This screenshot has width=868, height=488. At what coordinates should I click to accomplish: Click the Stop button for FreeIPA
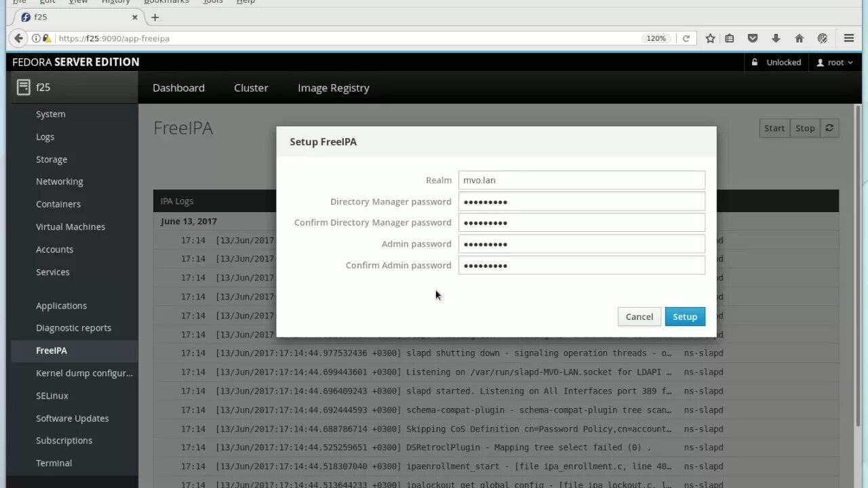tap(805, 128)
